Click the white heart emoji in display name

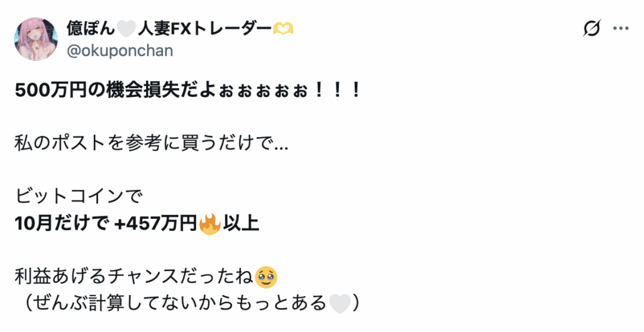pyautogui.click(x=126, y=29)
